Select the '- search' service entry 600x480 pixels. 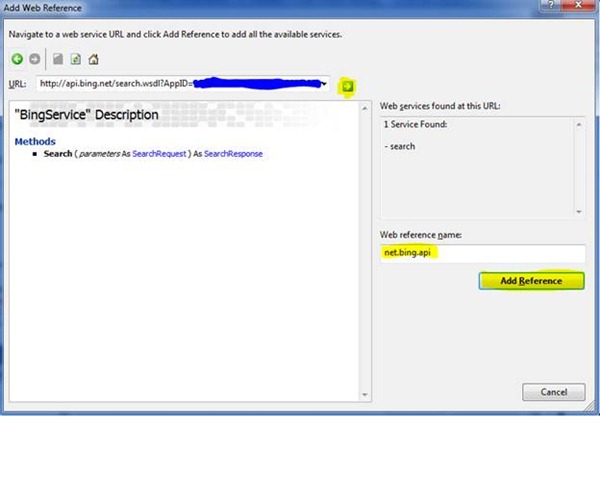399,146
